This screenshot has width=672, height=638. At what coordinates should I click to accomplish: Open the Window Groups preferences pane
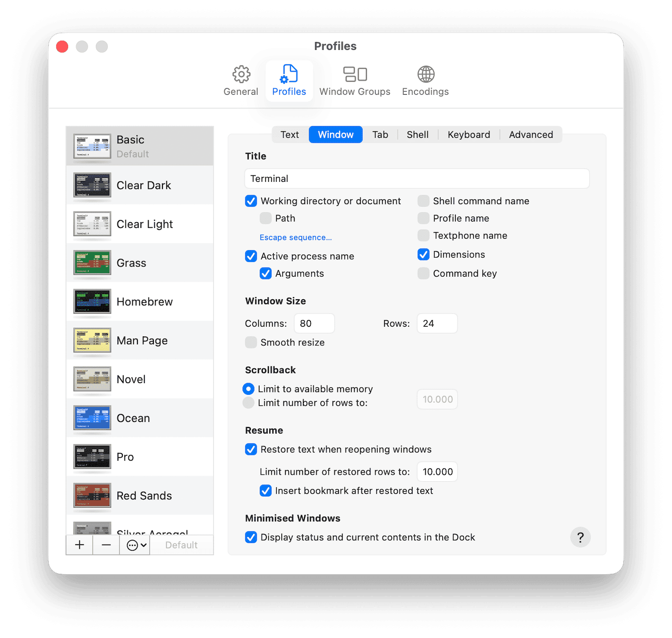click(355, 81)
